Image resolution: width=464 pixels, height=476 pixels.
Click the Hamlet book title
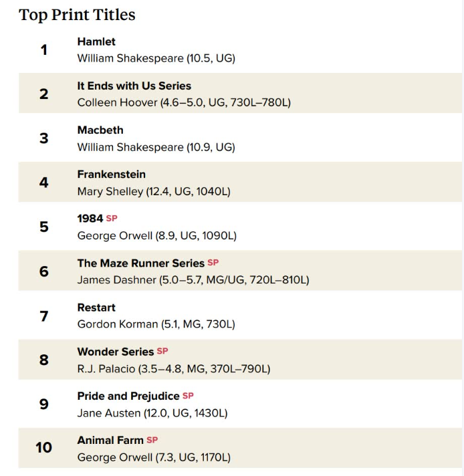click(96, 41)
